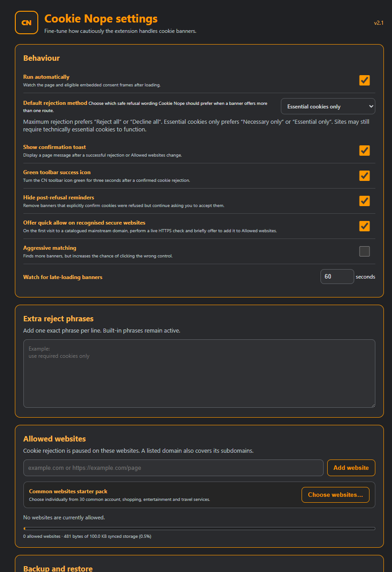Click the Cookie Nope settings title
Viewport: 392px width, 572px height.
pos(101,18)
